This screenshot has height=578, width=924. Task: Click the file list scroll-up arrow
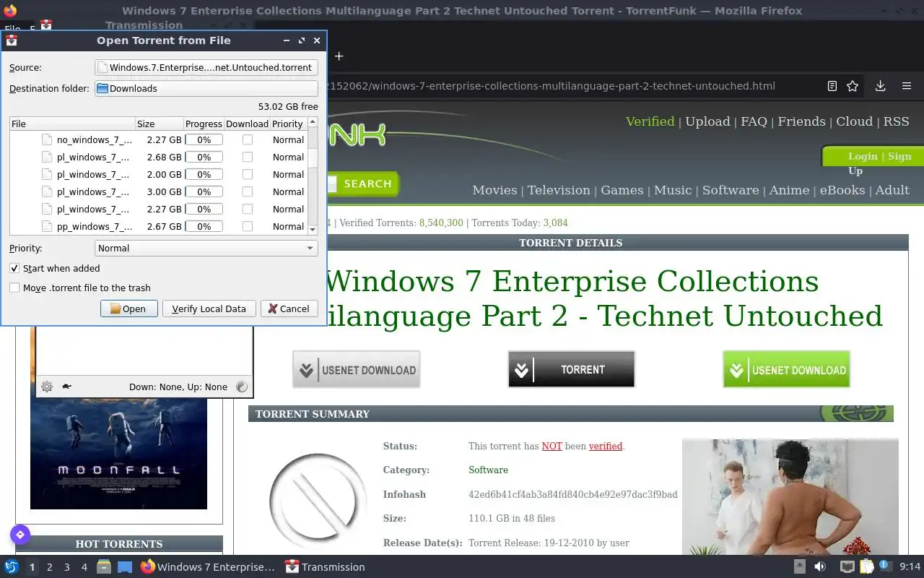[x=313, y=123]
